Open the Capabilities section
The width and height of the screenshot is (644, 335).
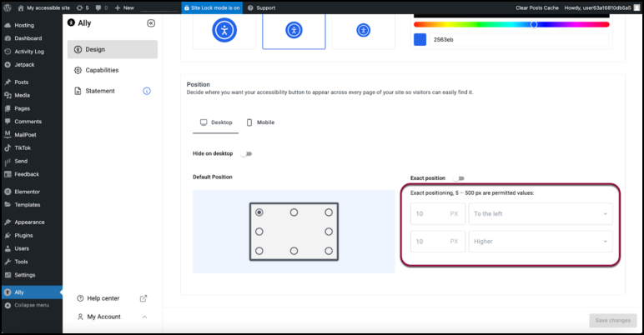pos(102,70)
